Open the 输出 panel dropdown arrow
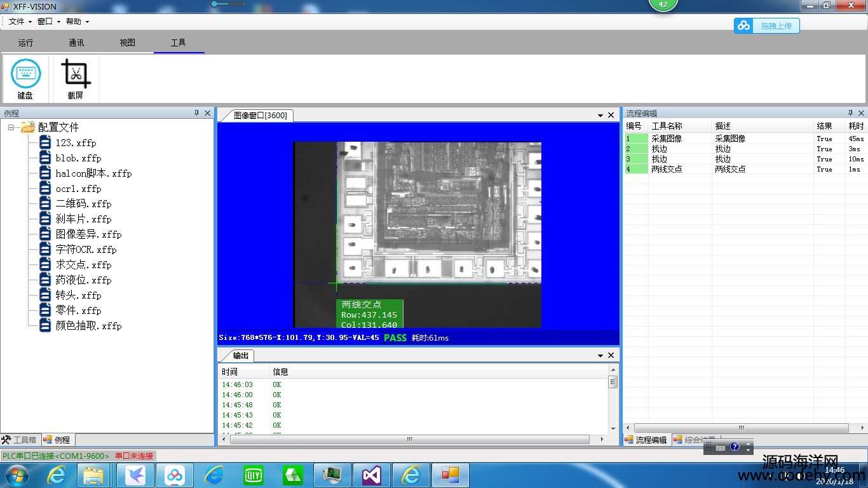The width and height of the screenshot is (868, 488). (600, 356)
